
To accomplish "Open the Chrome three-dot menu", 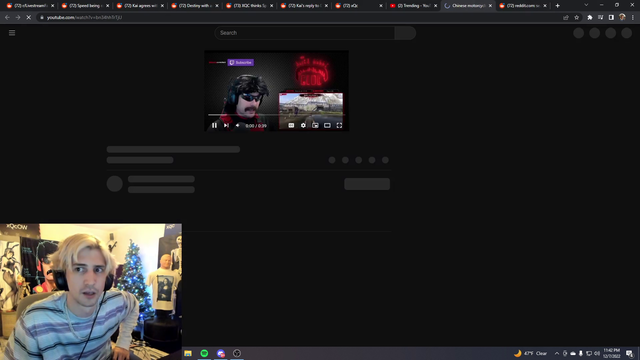I will click(633, 18).
